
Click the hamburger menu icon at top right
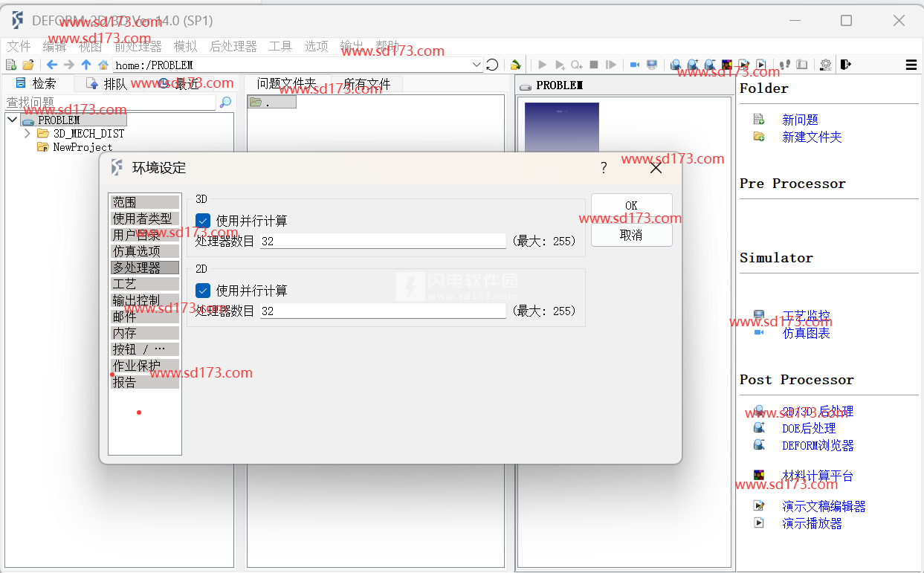(x=911, y=65)
